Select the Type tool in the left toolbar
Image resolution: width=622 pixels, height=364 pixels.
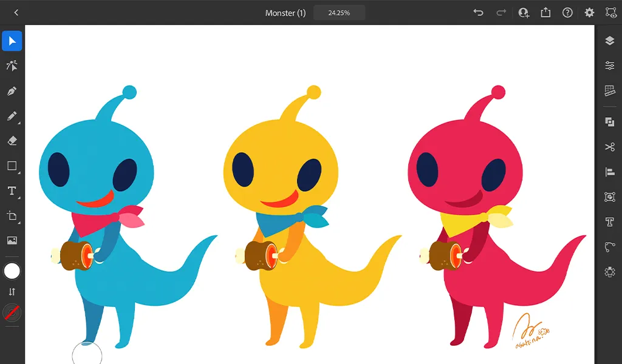tap(12, 191)
